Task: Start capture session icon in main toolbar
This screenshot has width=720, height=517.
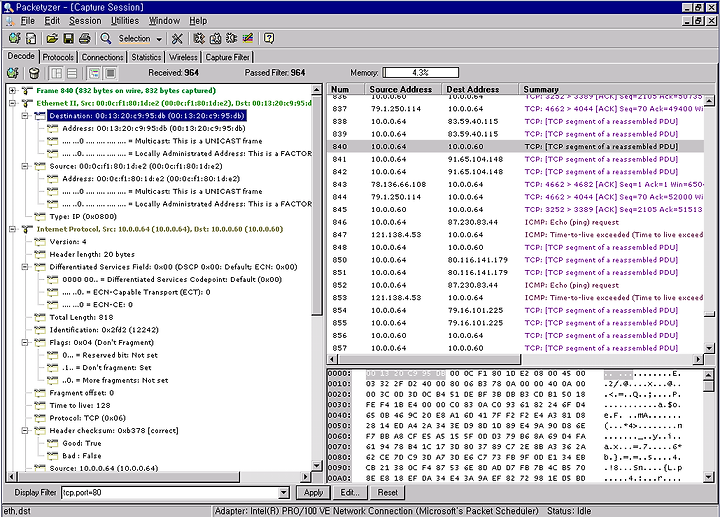Action: coord(14,39)
